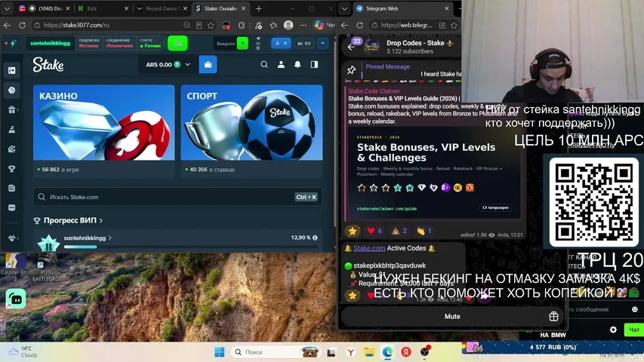Viewport: 644px width, 362px height.
Task: Click green arrow submit next to Введите
Action: coord(243,43)
